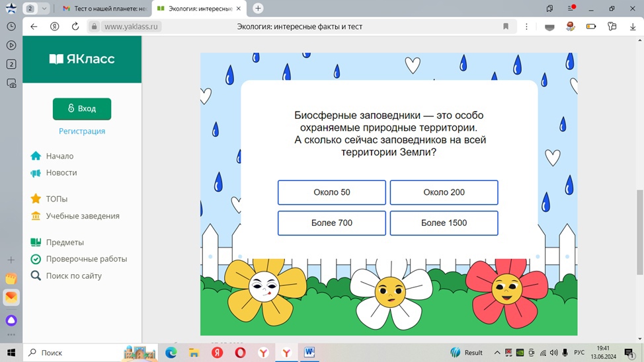Open the three-dot page menu in the address bar

click(x=526, y=26)
